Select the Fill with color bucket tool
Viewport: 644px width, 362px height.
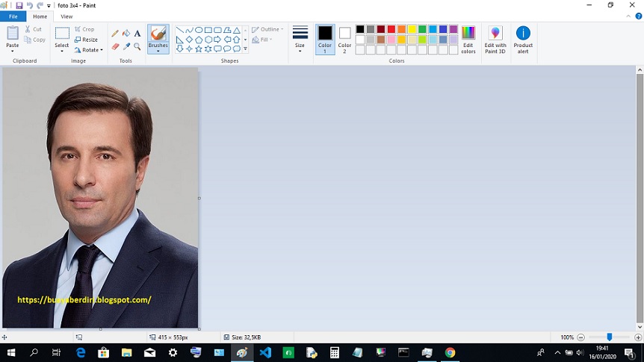126,34
